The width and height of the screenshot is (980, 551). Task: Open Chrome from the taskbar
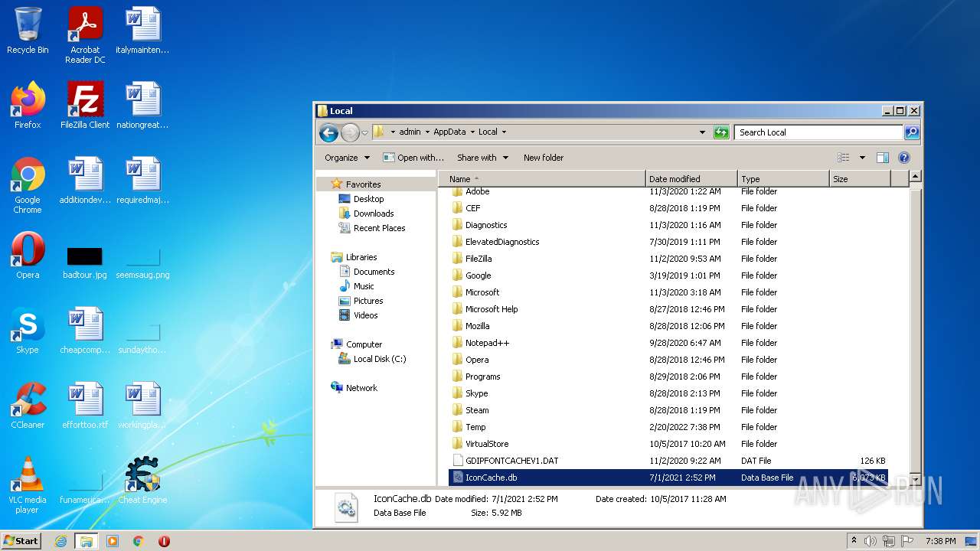pyautogui.click(x=138, y=541)
